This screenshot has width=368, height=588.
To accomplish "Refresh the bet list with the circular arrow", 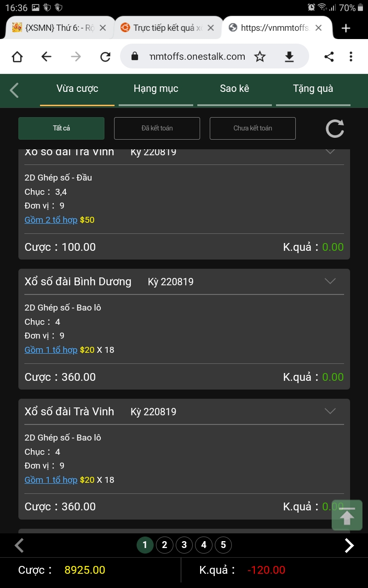I will (335, 129).
